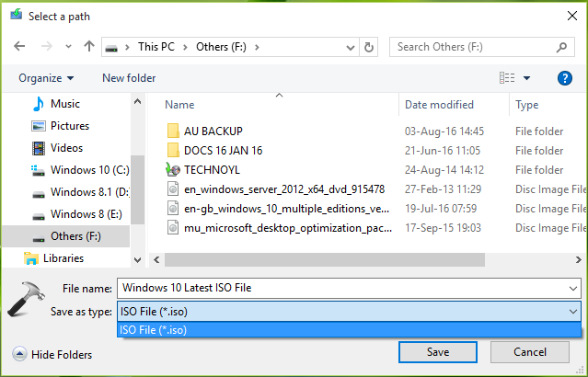Click the search magnifier icon
This screenshot has width=588, height=377.
click(x=561, y=47)
